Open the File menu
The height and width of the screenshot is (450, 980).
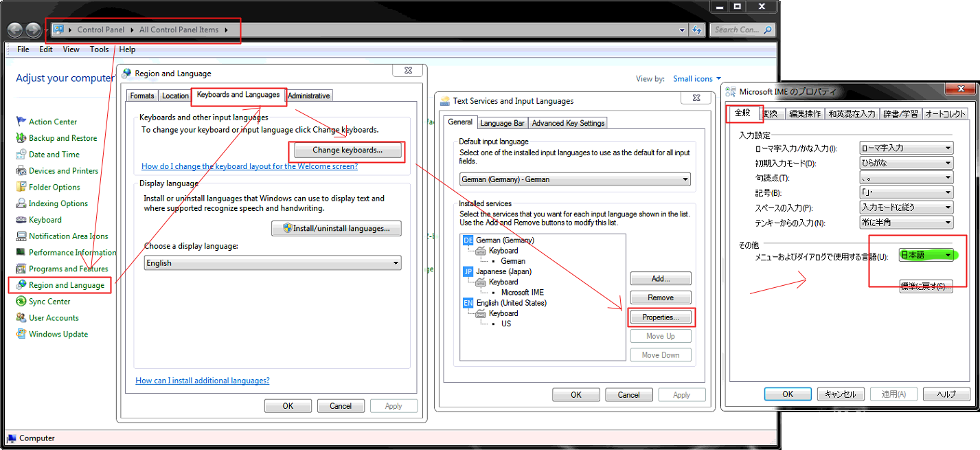pos(23,49)
